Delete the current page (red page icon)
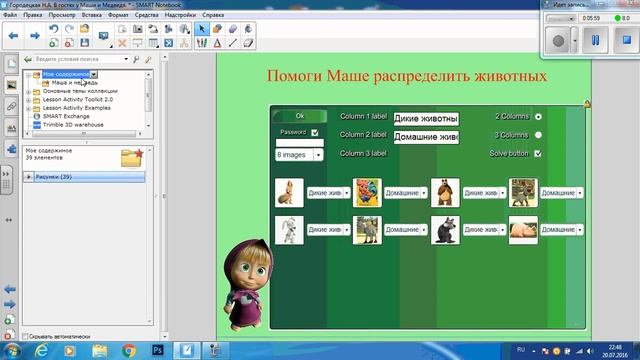 pos(69,43)
